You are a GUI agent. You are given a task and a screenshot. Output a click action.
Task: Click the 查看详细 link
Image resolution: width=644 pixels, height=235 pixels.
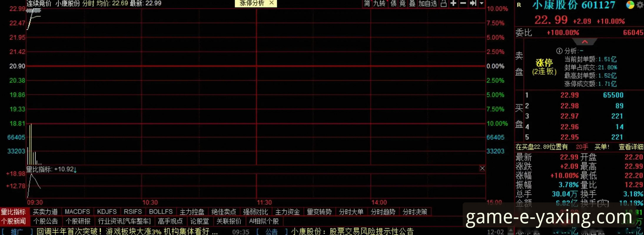pos(631,147)
